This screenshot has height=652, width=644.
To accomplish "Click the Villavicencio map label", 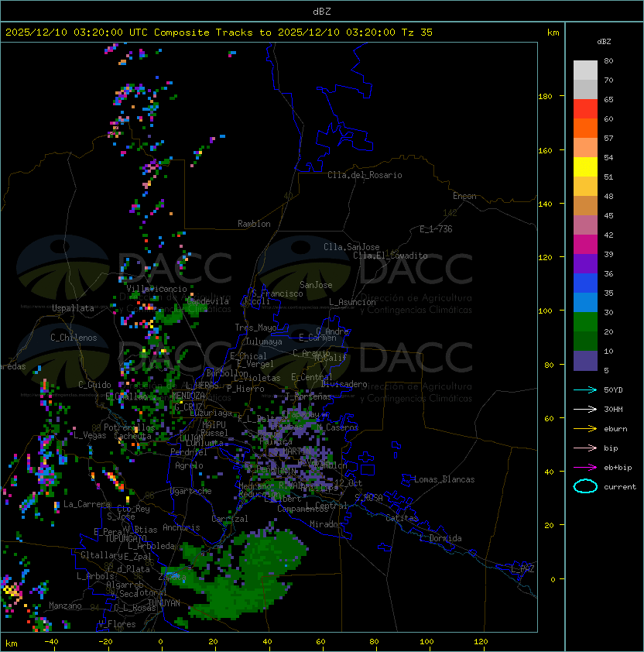I will tap(156, 289).
